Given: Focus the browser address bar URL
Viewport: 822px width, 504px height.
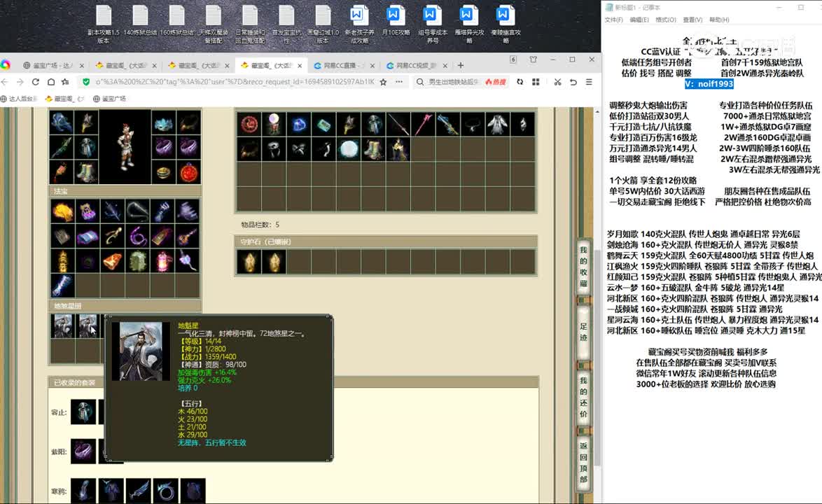Looking at the screenshot, I should (235, 82).
